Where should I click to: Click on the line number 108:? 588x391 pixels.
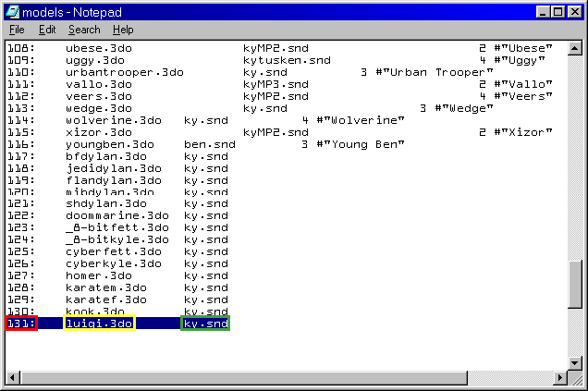coord(21,48)
